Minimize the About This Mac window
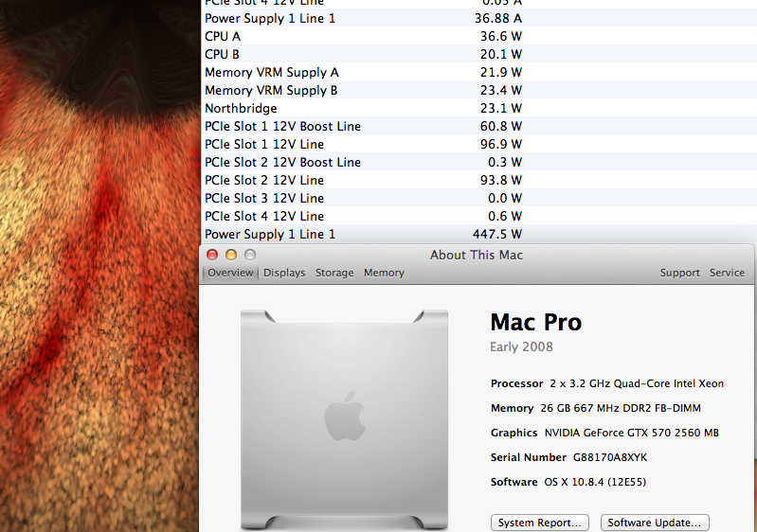This screenshot has width=757, height=532. tap(231, 255)
